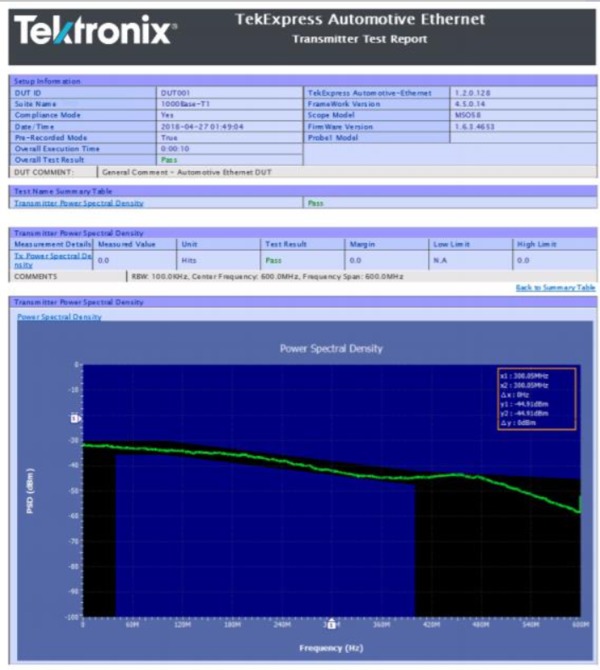Viewport: 600px width, 670px height.
Task: Click the PSD (dBm) axis label
Action: coord(30,491)
